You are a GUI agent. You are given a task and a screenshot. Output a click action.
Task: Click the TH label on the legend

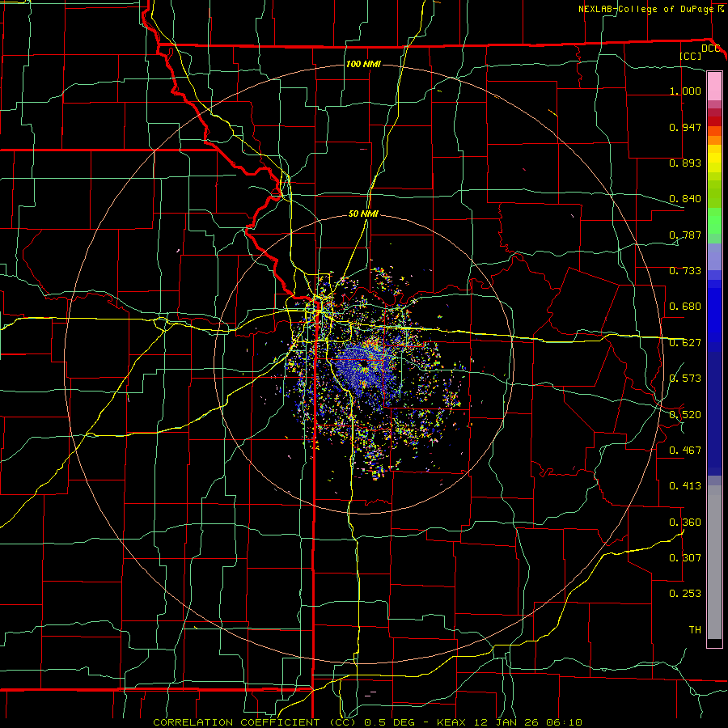pos(695,630)
